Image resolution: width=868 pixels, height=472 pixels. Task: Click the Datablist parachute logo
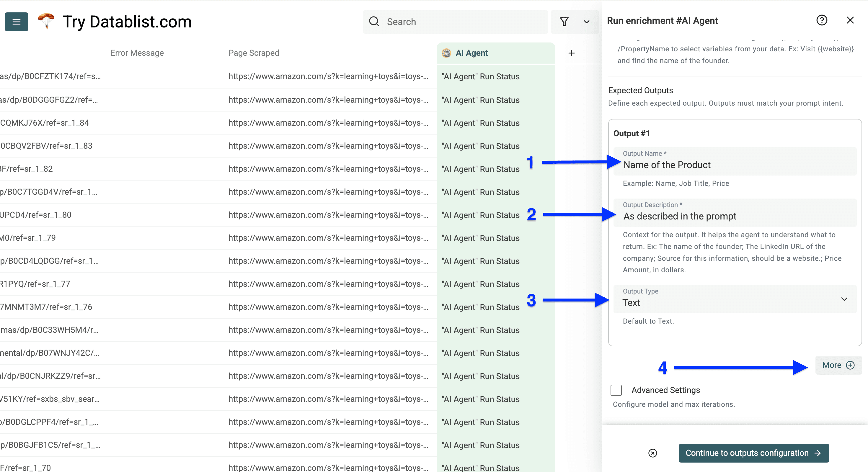pos(46,22)
